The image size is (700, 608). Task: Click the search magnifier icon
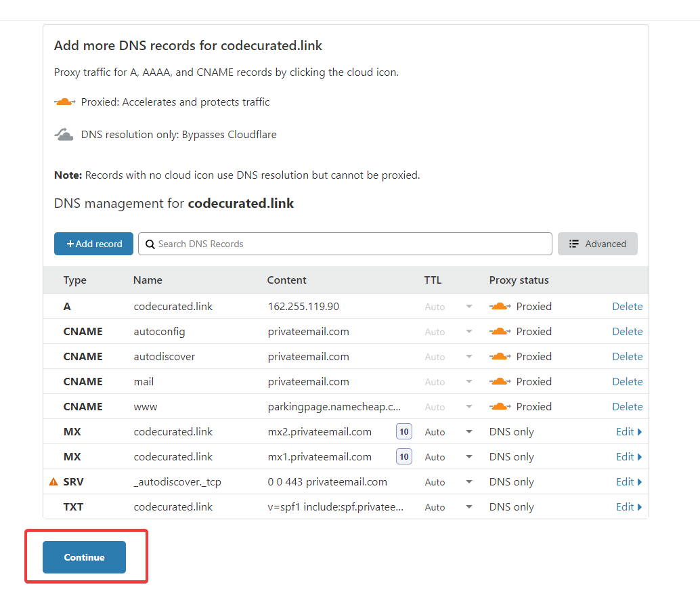[x=150, y=244]
